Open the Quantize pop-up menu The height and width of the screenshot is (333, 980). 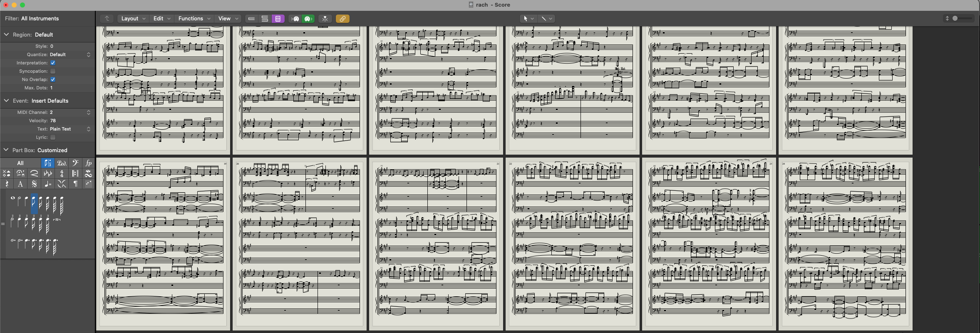pyautogui.click(x=70, y=54)
